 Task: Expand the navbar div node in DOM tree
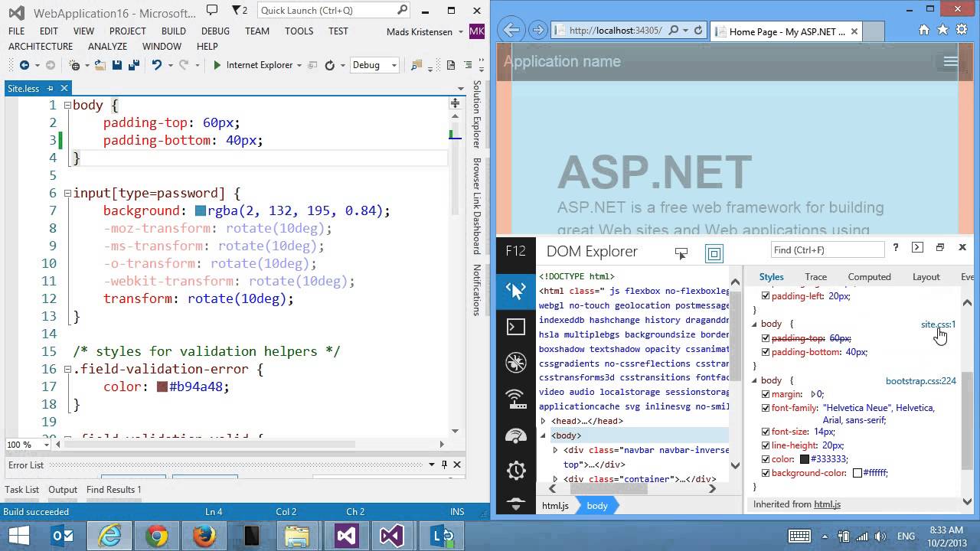coord(555,450)
